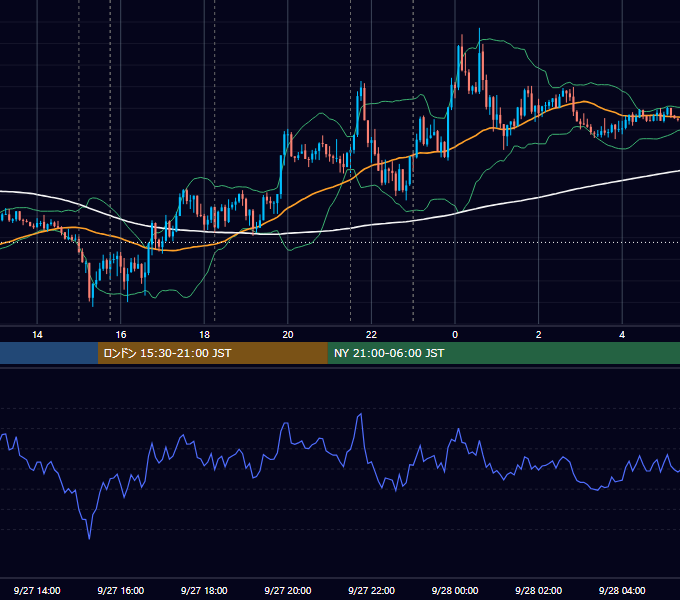Click the blue session band before London

pos(49,353)
